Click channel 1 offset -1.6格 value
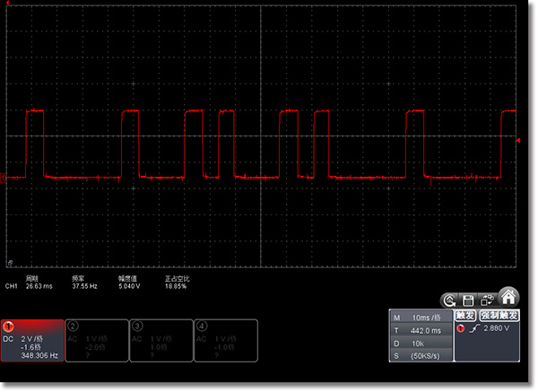This screenshot has width=538, height=392. 30,348
